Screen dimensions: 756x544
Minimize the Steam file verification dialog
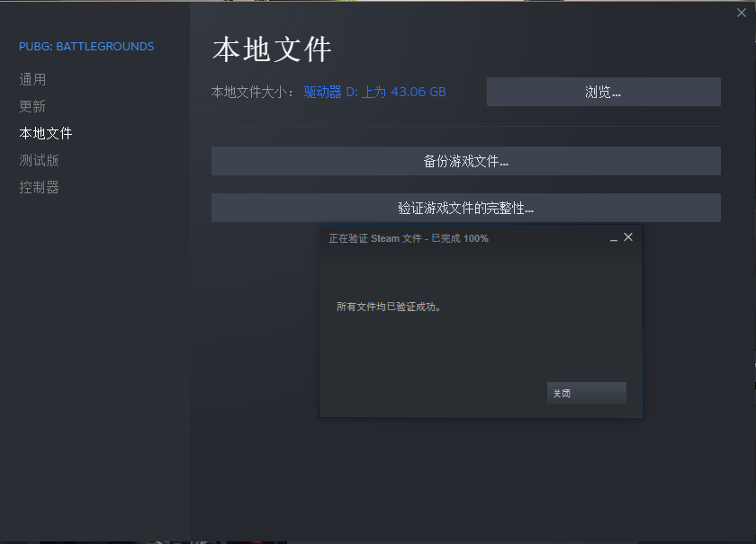(613, 238)
